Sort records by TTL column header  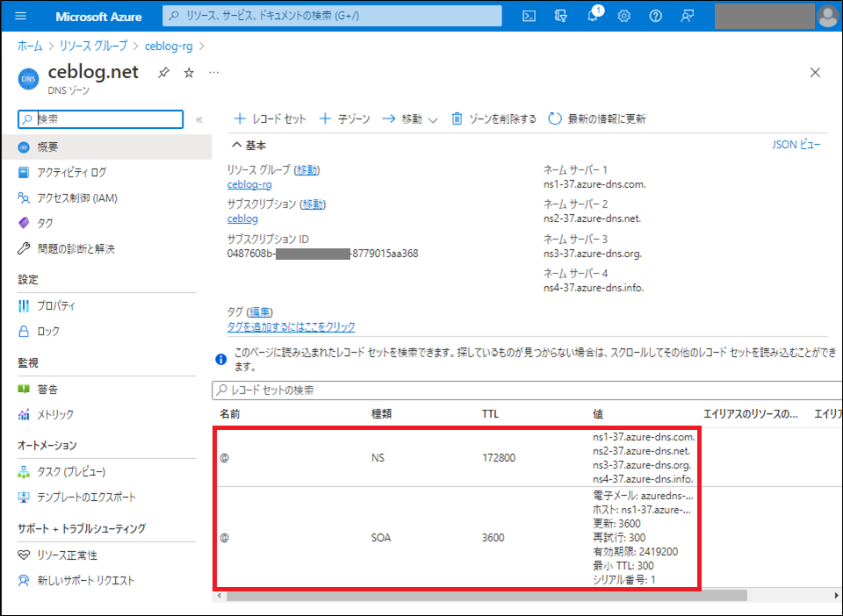click(x=490, y=414)
